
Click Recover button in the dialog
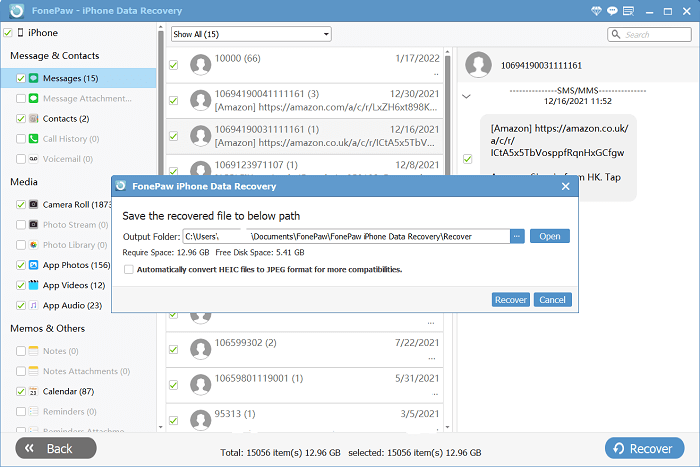[511, 300]
